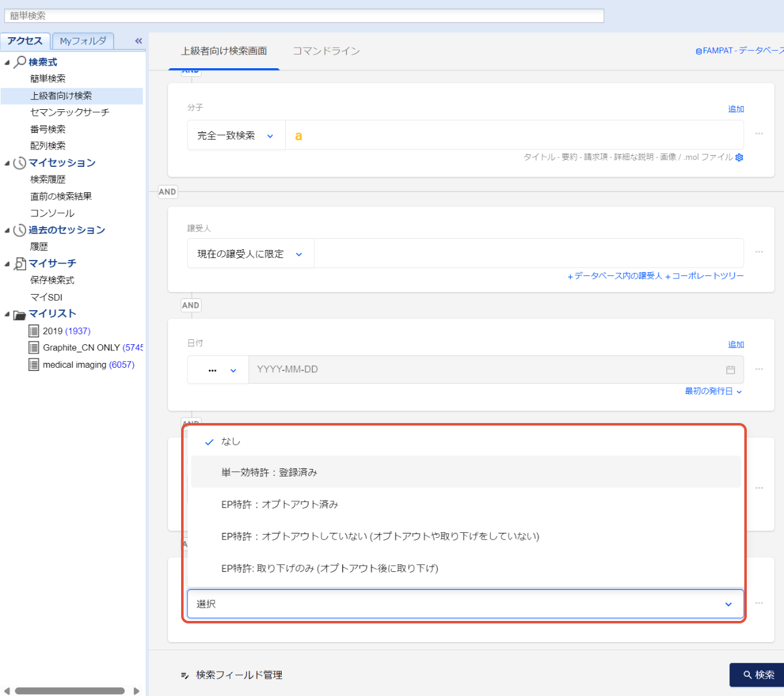
Task: Open more options dots beside 選択 dropdown
Action: [x=759, y=603]
